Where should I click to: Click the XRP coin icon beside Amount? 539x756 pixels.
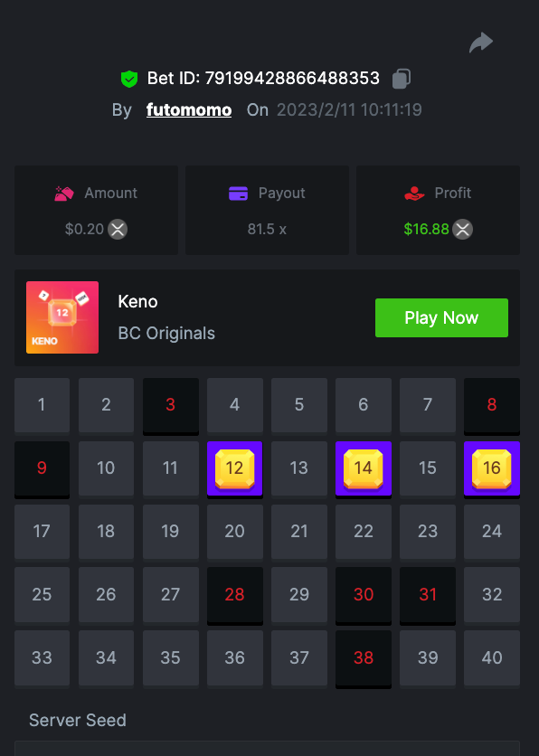[x=118, y=229]
